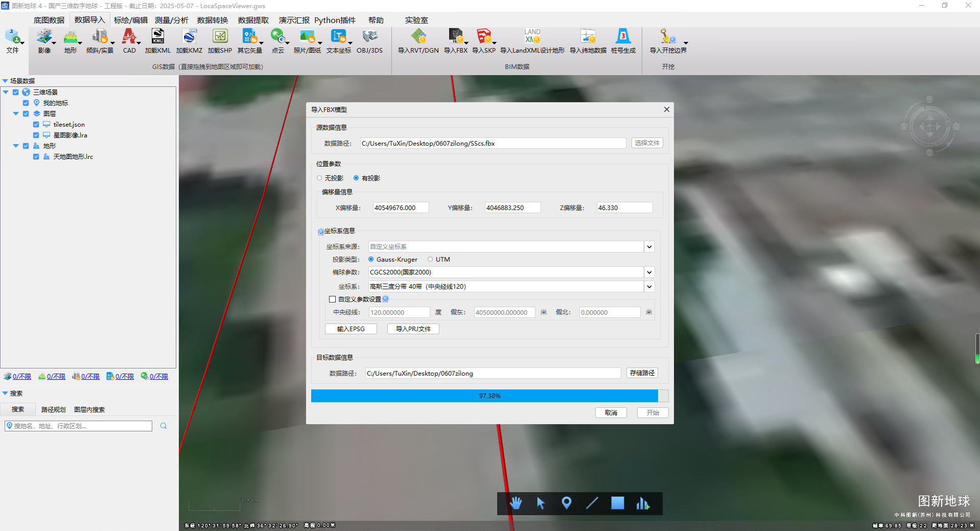Screen dimensions: 980x531
Task: Activate the bar chart analysis tool
Action: click(x=643, y=503)
